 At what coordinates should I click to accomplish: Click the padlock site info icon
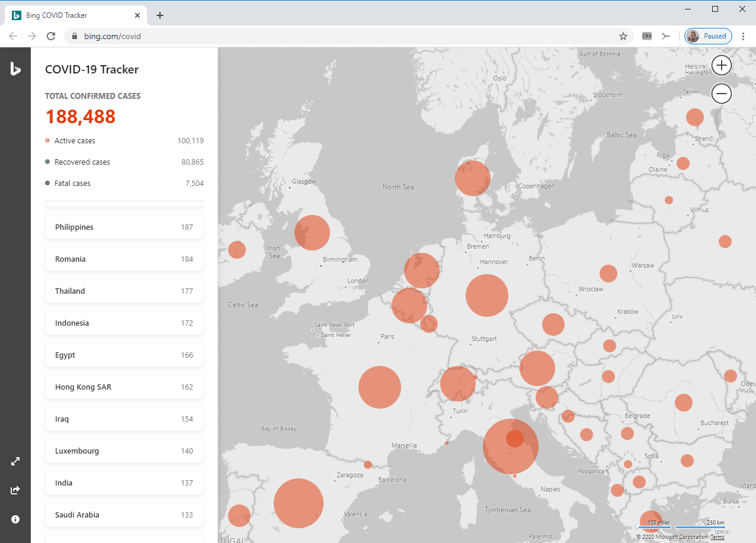(75, 36)
